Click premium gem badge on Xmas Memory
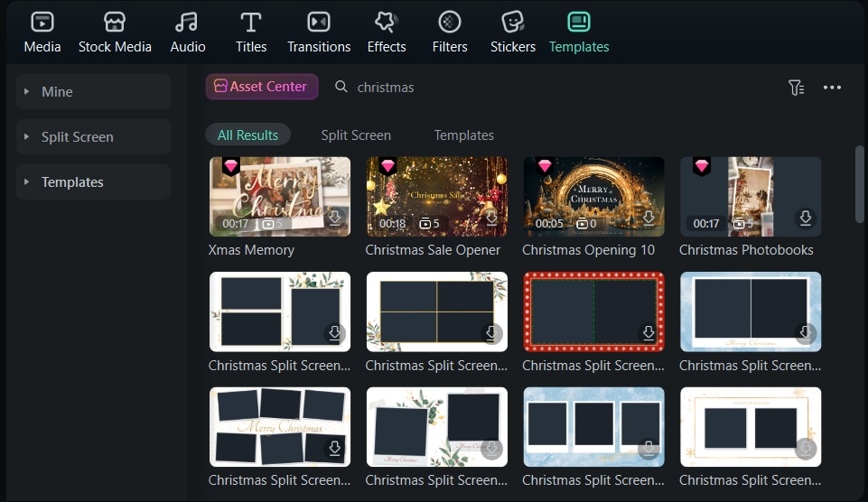 (231, 166)
